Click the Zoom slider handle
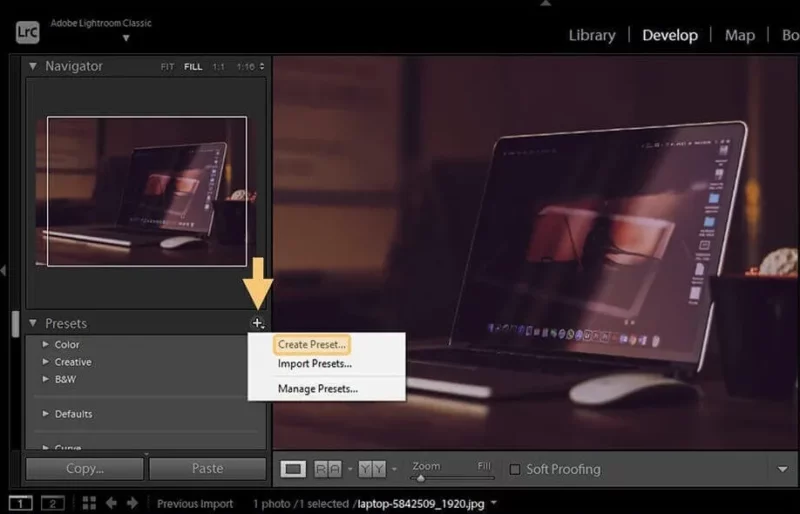The height and width of the screenshot is (514, 800). [420, 478]
